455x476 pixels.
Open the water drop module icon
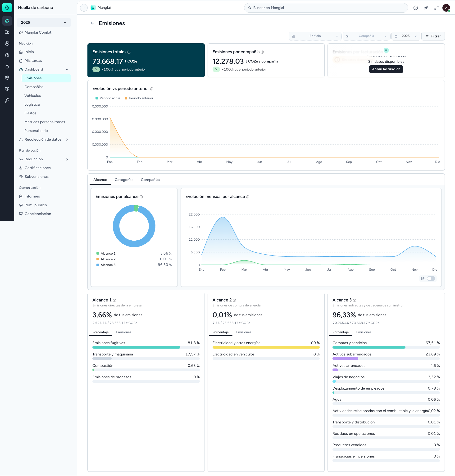point(7,66)
